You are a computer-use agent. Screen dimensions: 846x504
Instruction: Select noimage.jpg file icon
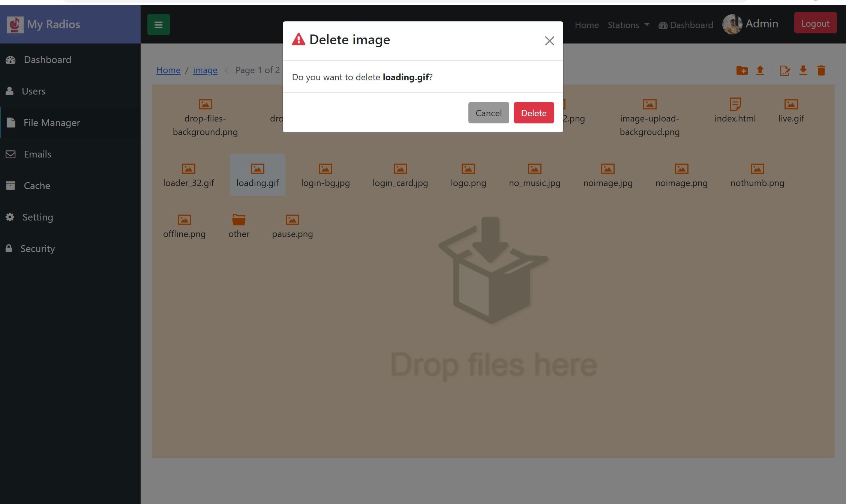pos(607,169)
